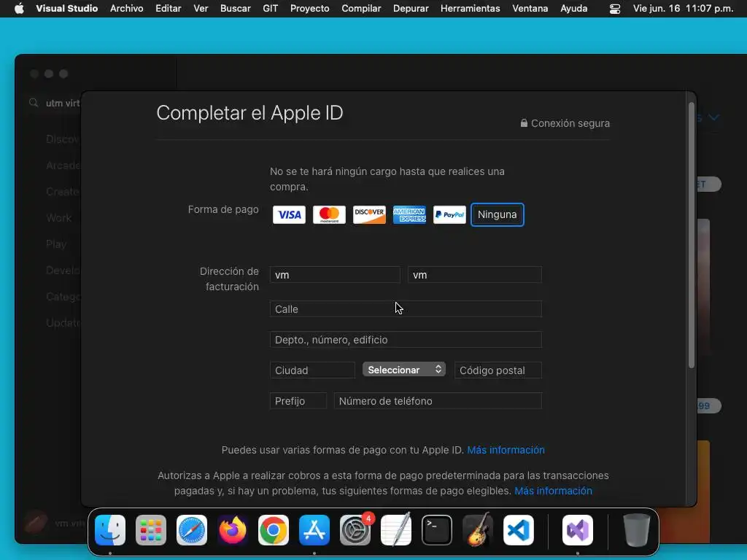Screen dimensions: 747x560
Task: Open Control Center in menu bar
Action: click(614, 9)
